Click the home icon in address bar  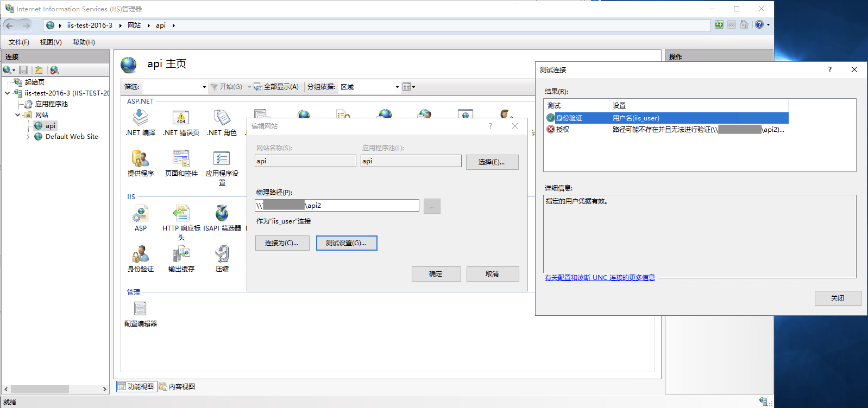point(744,24)
